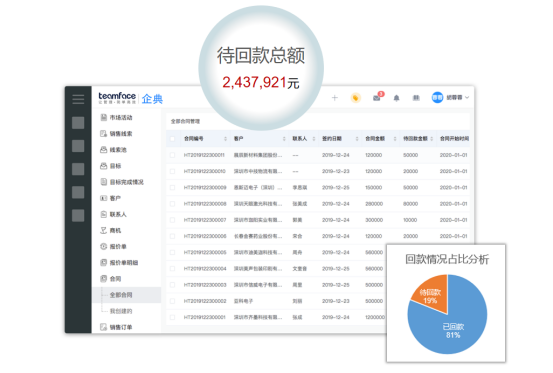Check the box for contract HT2019122300004
Image resolution: width=553 pixels, height=373 pixels.
(172, 268)
